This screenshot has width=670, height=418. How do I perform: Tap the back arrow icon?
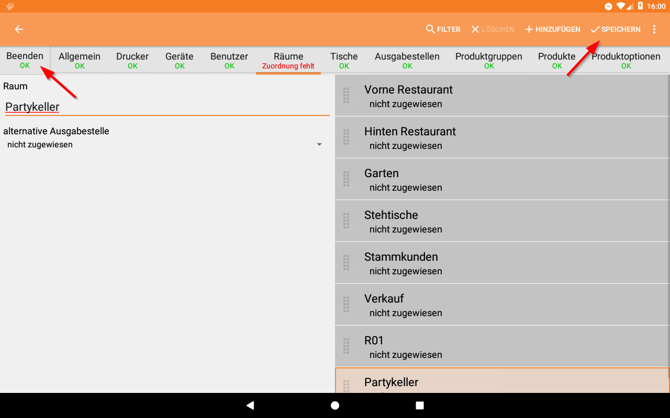[19, 30]
